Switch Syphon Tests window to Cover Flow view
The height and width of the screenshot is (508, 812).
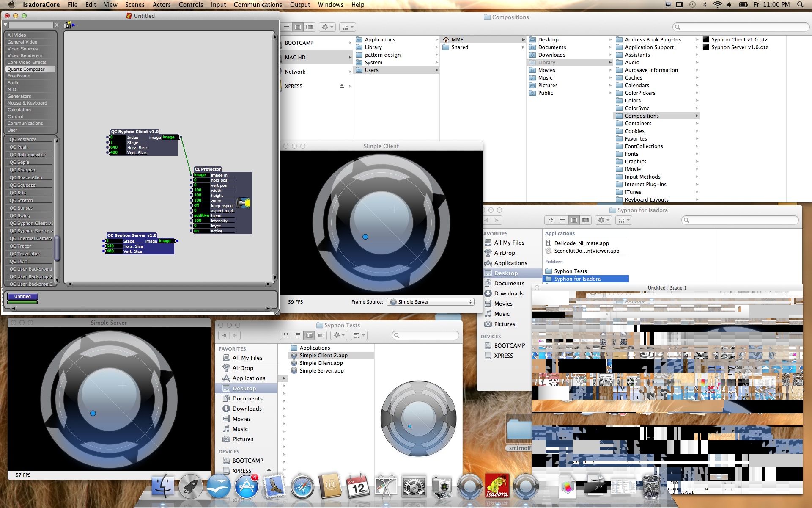(321, 335)
